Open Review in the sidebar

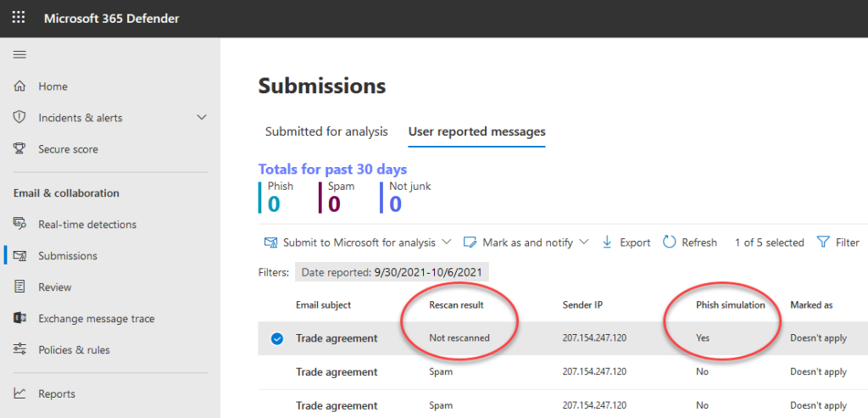(x=54, y=287)
